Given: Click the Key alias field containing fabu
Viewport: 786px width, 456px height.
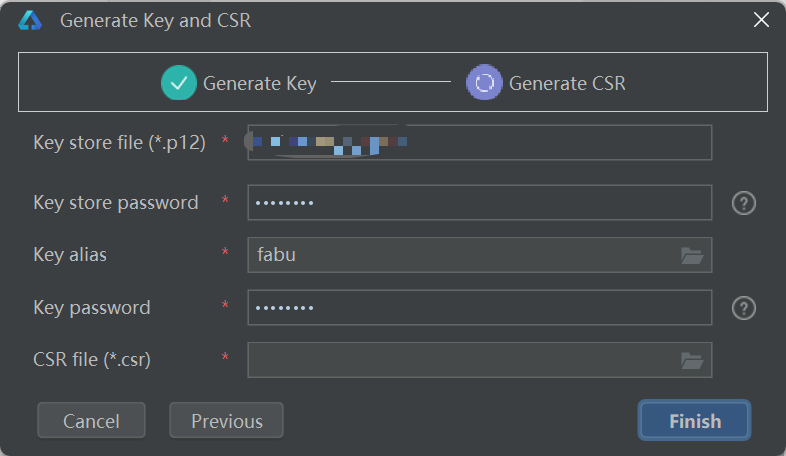Looking at the screenshot, I should click(x=460, y=255).
